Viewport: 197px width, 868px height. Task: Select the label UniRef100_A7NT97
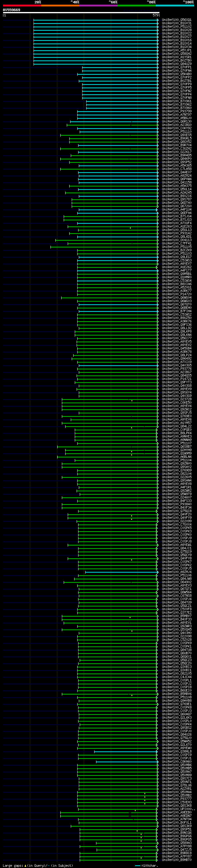pos(177,115)
